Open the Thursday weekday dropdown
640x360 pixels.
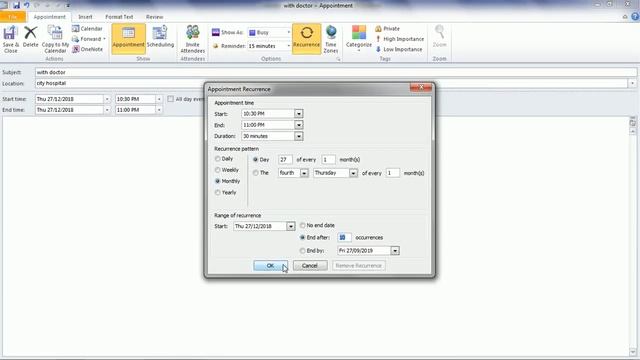[x=353, y=173]
